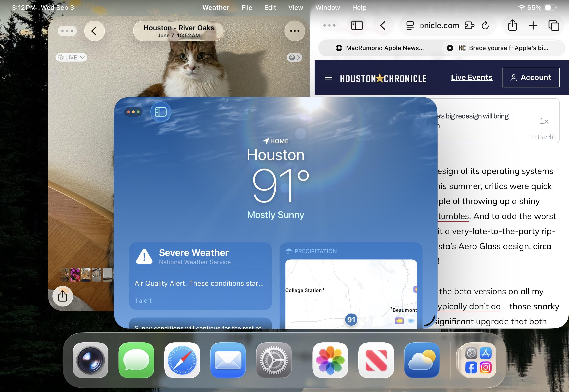Reload the page in Safari

pyautogui.click(x=485, y=25)
